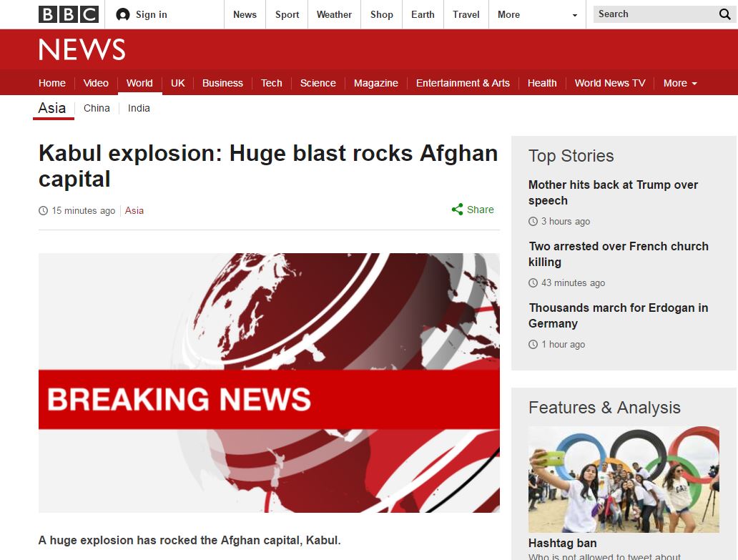738x560 pixels.
Task: Click the Sign in user icon
Action: click(x=123, y=14)
